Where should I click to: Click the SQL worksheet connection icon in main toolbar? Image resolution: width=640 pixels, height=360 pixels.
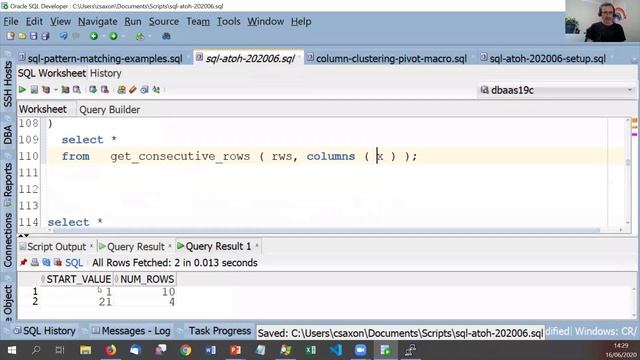tap(140, 36)
